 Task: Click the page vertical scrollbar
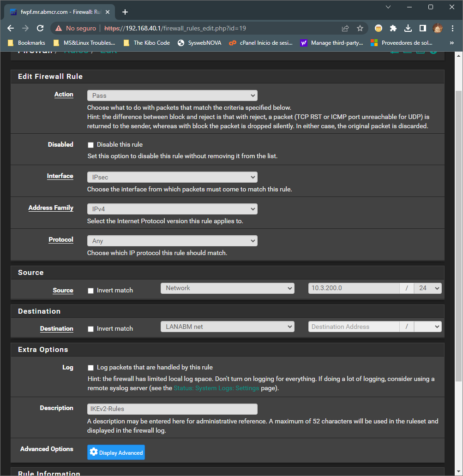point(458,231)
